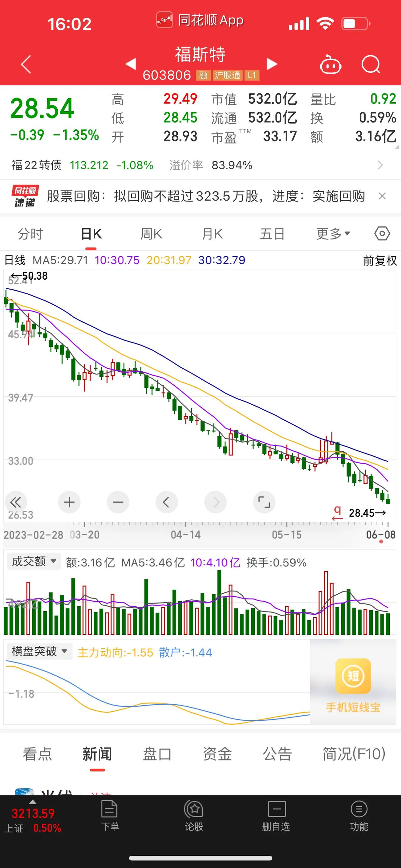This screenshot has height=868, width=401.
Task: Tap the 28.45 low price marker
Action: point(367,513)
